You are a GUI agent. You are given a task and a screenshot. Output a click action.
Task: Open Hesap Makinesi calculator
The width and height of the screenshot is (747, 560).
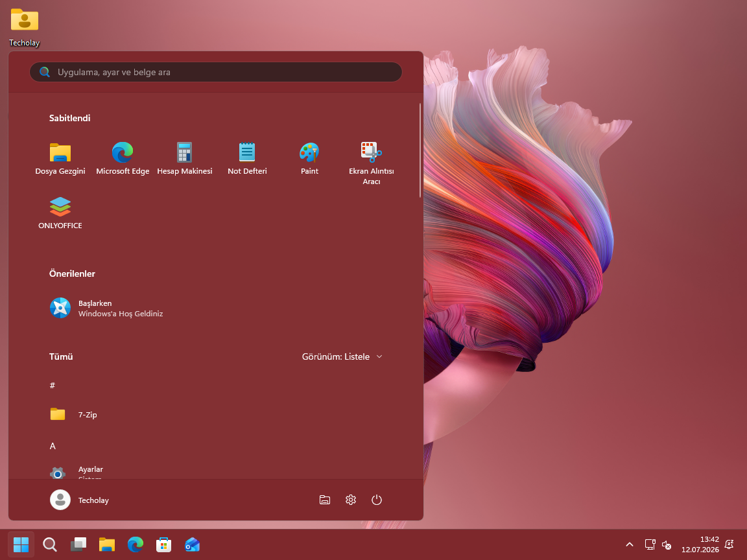click(x=185, y=159)
